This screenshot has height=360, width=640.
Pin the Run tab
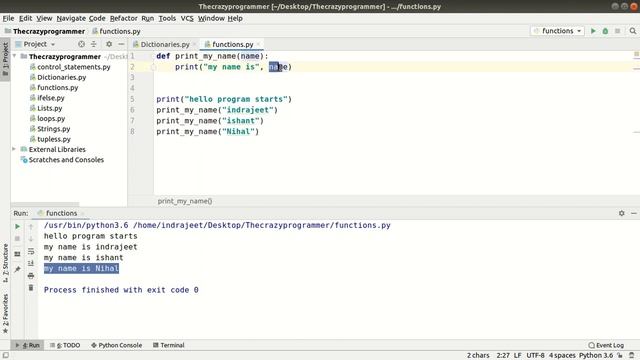pos(18,269)
